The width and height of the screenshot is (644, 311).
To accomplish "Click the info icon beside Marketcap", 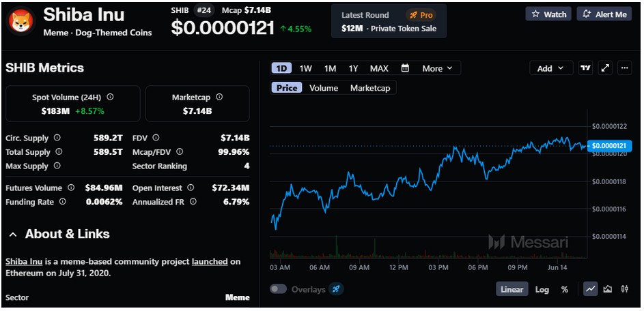I will [x=219, y=98].
